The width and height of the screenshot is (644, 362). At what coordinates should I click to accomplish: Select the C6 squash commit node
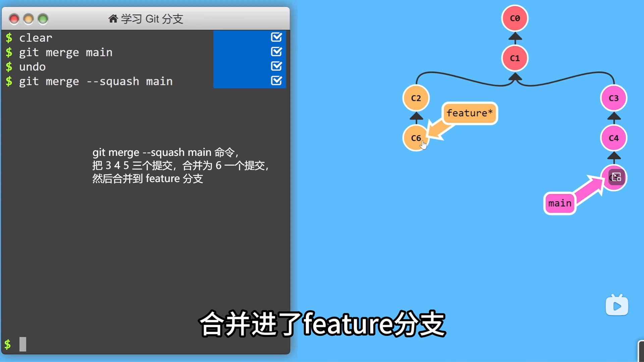[x=415, y=138]
